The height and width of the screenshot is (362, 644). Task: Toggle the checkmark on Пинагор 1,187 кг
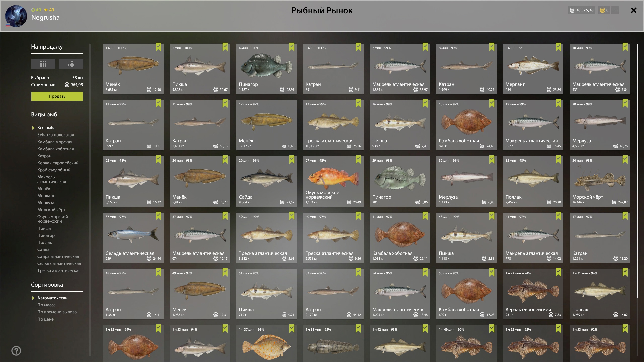pyautogui.click(x=292, y=47)
